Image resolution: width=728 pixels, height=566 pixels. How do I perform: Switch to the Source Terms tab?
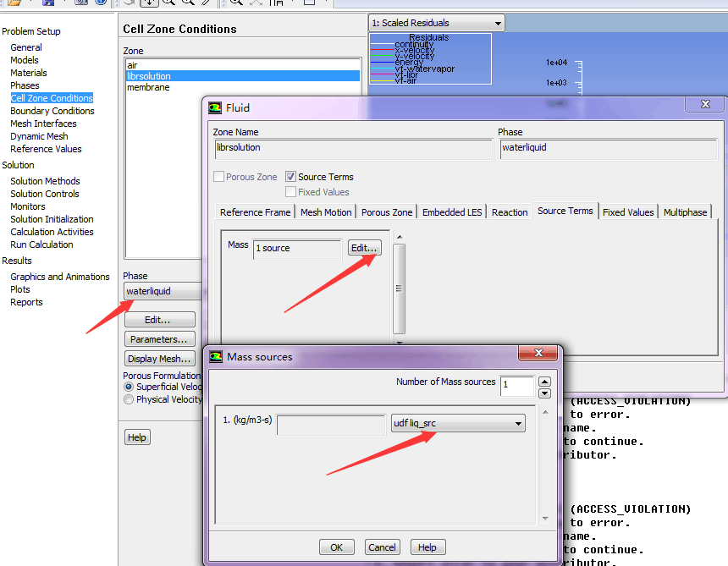[565, 211]
